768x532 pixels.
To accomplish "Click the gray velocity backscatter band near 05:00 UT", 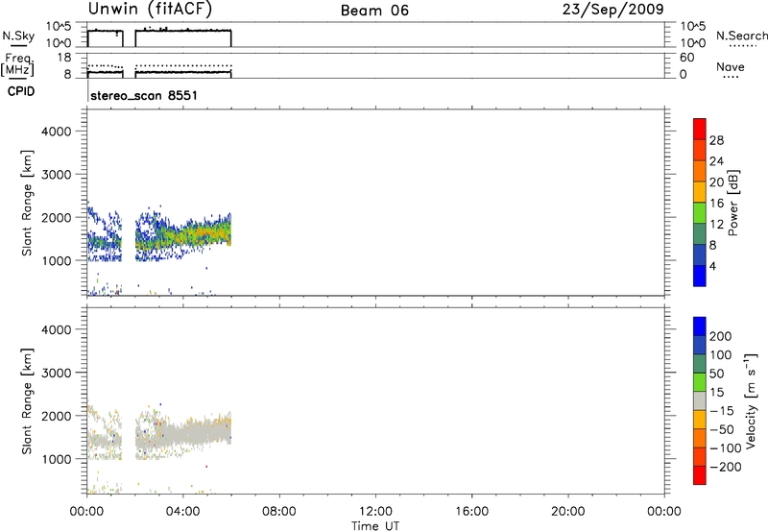I will (x=206, y=433).
